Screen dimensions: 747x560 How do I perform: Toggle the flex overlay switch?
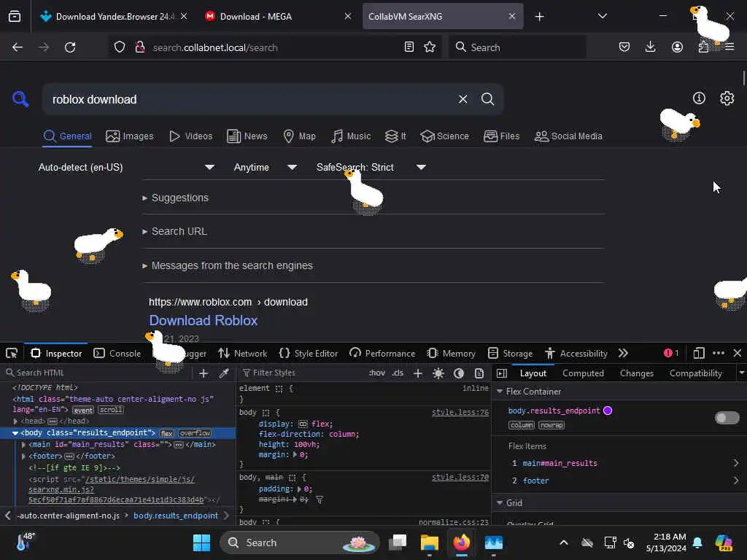[x=727, y=418]
